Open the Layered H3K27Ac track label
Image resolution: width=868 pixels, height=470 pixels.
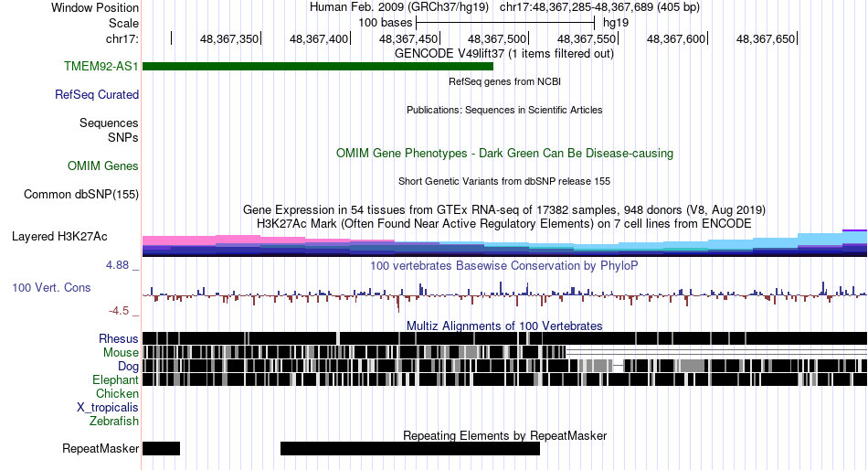59,237
